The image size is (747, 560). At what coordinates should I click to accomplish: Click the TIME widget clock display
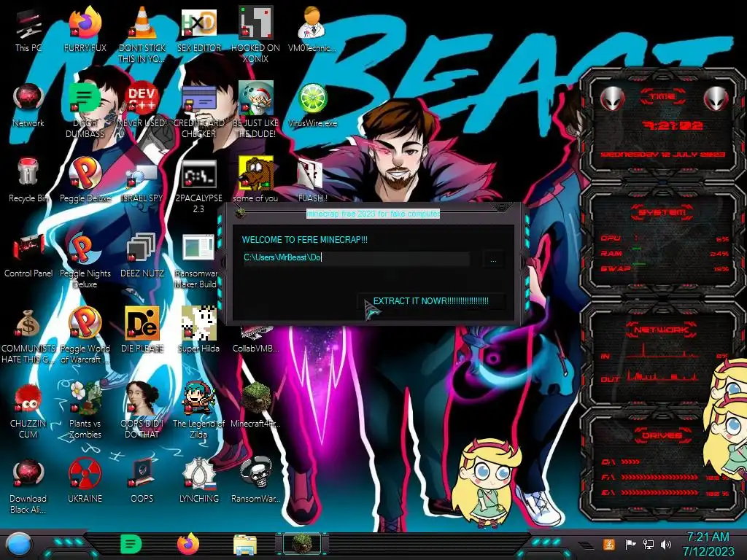coord(672,125)
